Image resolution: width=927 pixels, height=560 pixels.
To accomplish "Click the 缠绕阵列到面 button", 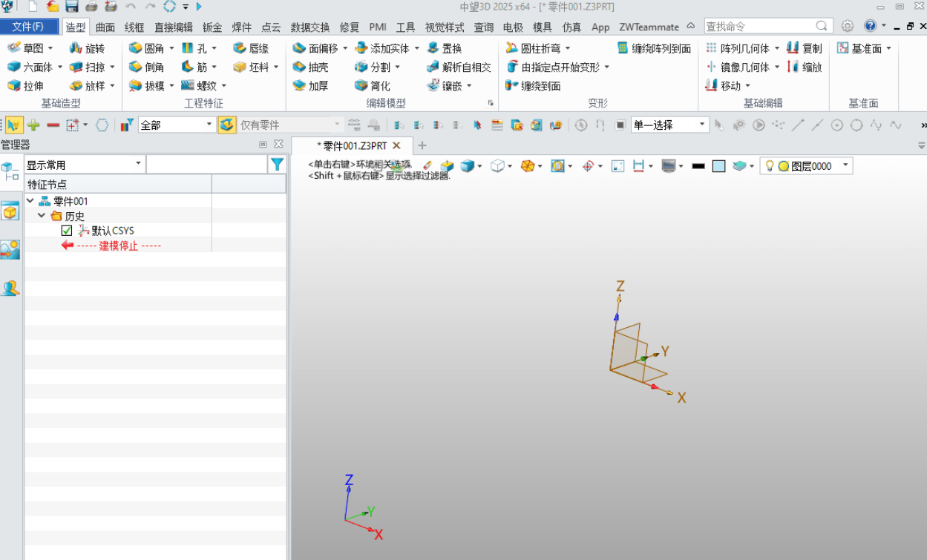I will click(654, 48).
